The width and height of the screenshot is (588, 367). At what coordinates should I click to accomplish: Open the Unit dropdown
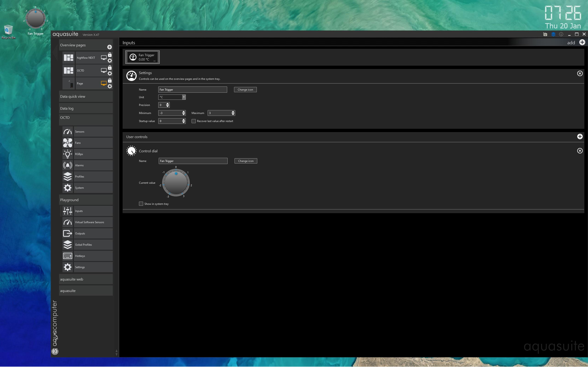[x=184, y=97]
